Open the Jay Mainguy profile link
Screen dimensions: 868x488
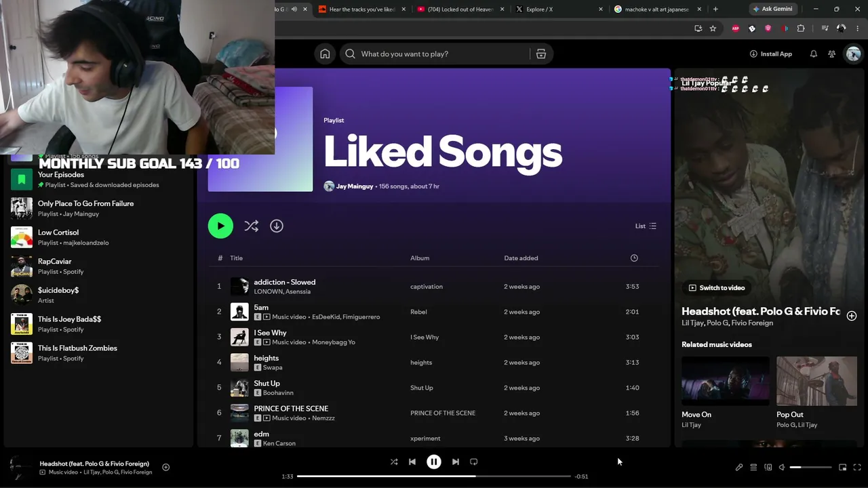355,186
